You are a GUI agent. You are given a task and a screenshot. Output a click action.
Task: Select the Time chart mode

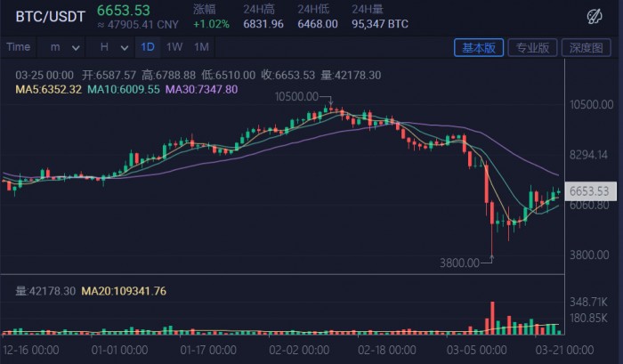(19, 47)
